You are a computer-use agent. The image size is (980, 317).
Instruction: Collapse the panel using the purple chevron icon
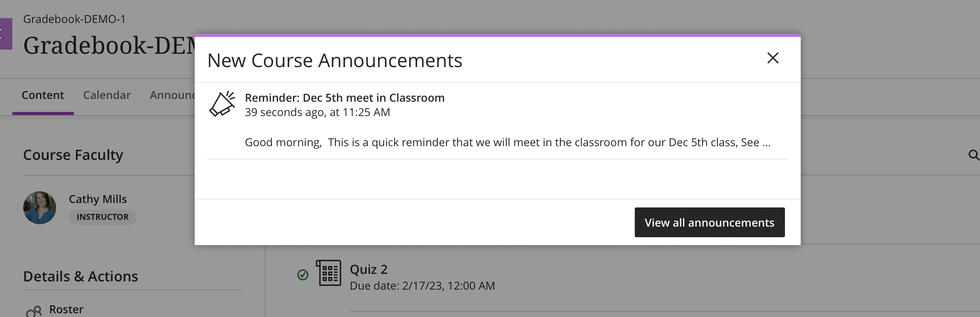2,34
